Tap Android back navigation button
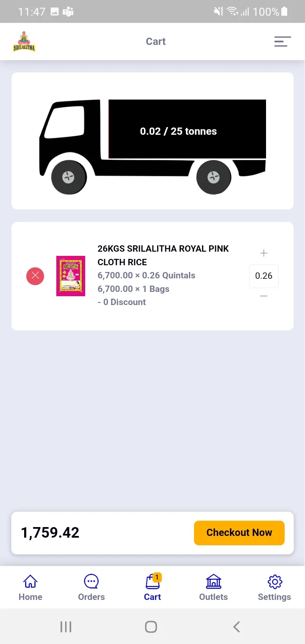This screenshot has width=305, height=644. click(x=237, y=627)
